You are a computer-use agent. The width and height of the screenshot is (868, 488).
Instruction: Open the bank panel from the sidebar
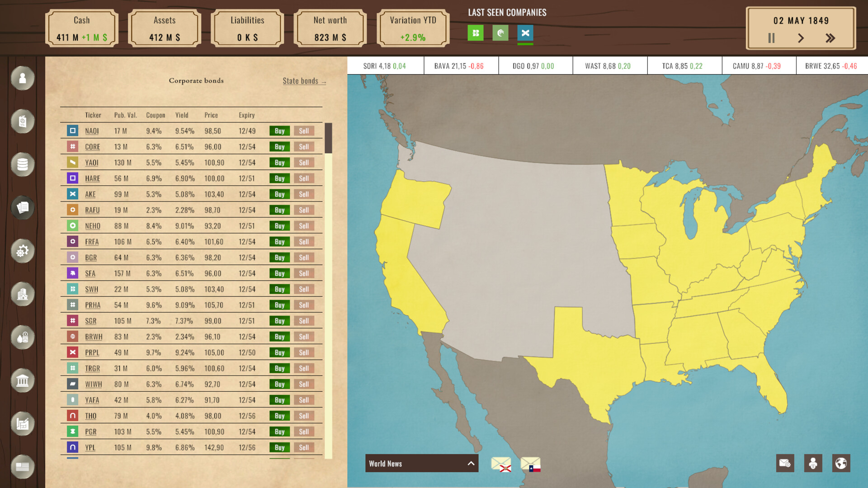click(x=22, y=380)
